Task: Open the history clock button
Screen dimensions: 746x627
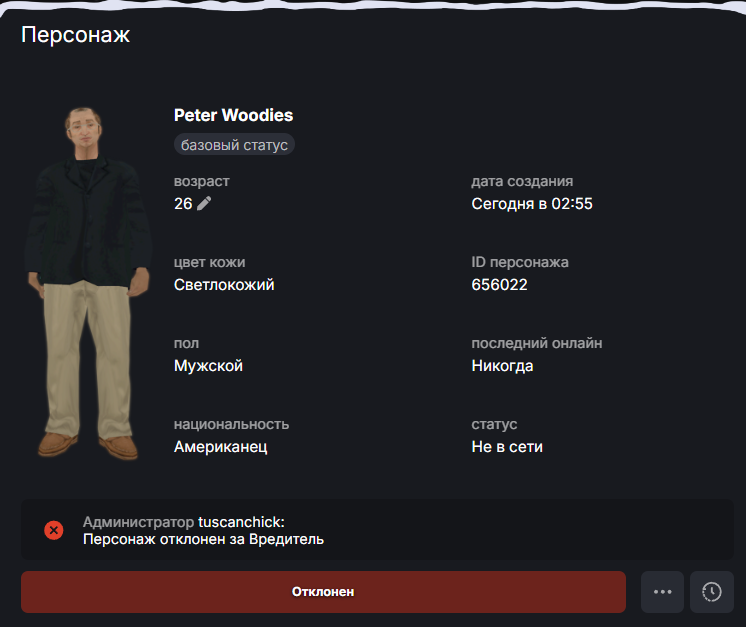Action: 712,592
